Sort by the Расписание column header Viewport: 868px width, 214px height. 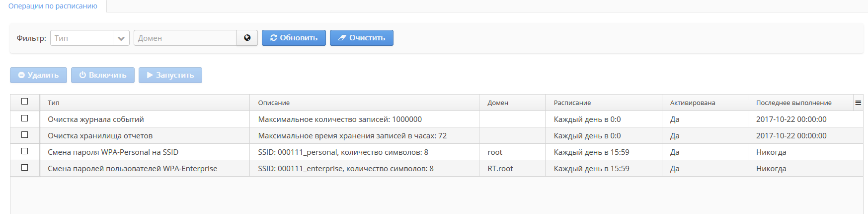tap(572, 103)
